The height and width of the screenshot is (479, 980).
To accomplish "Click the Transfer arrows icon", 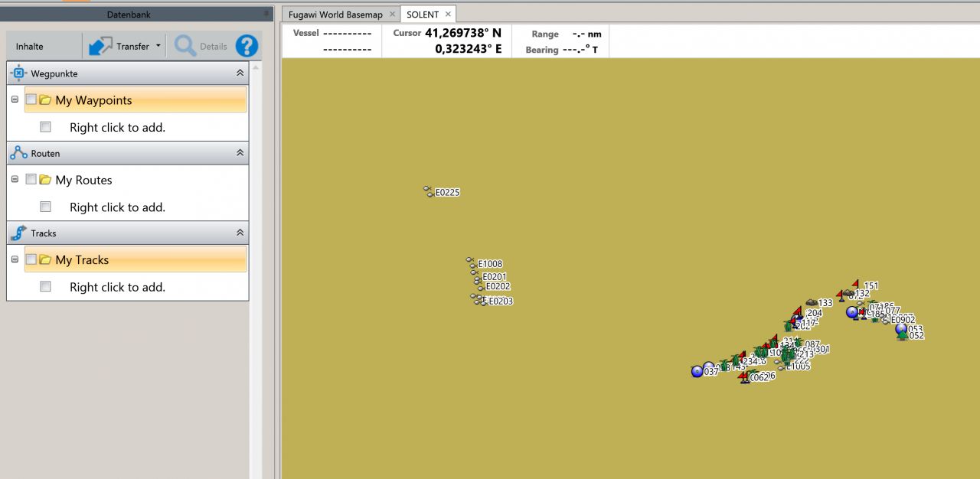I will pyautogui.click(x=100, y=46).
